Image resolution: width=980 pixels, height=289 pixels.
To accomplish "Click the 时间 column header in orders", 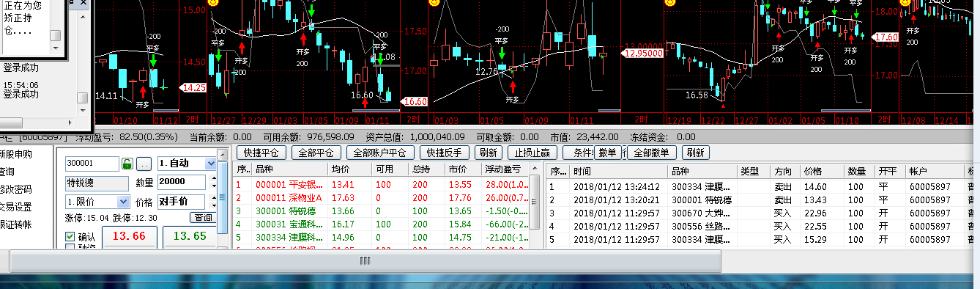I will point(618,172).
